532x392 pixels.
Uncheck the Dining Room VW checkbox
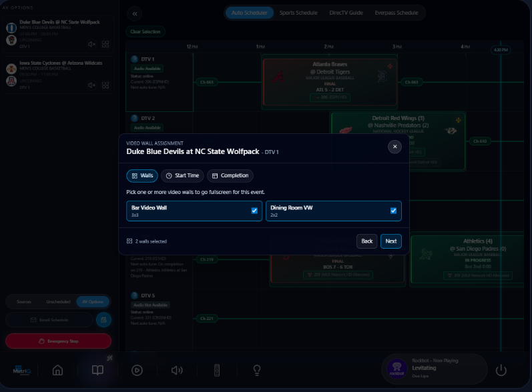tap(393, 211)
